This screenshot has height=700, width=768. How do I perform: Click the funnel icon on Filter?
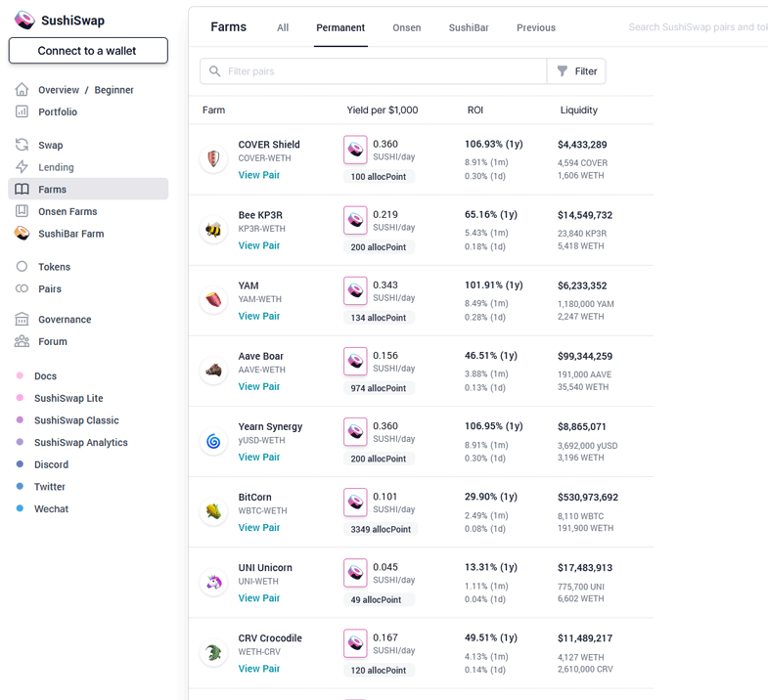(x=563, y=71)
